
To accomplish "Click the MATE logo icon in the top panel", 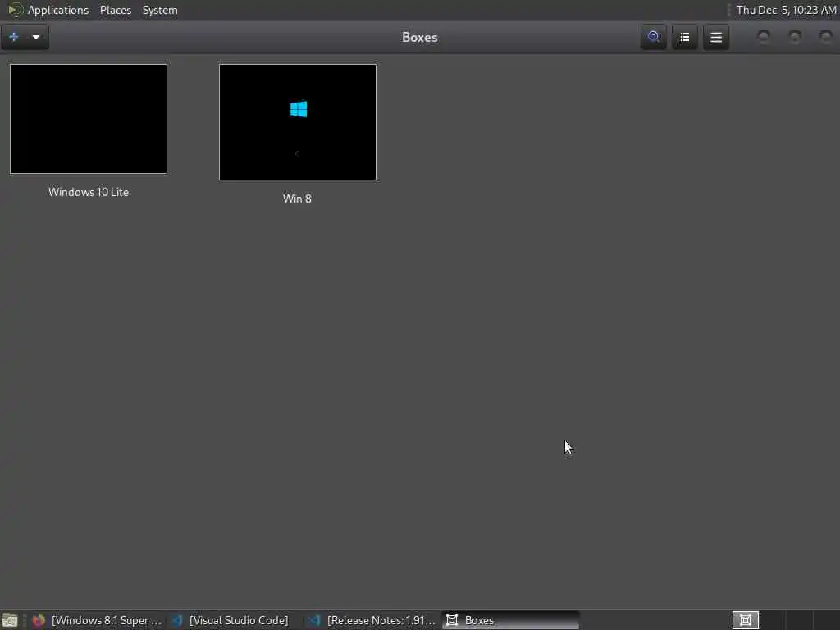I will click(15, 10).
